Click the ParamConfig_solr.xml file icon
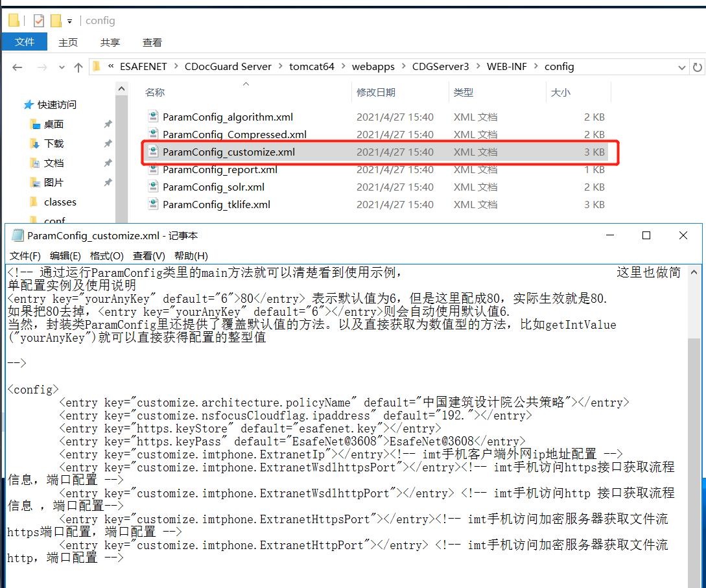706x588 pixels. (x=153, y=187)
